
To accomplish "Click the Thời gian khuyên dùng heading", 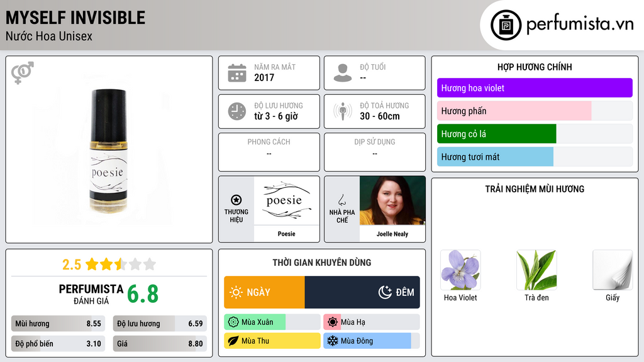I will [322, 263].
